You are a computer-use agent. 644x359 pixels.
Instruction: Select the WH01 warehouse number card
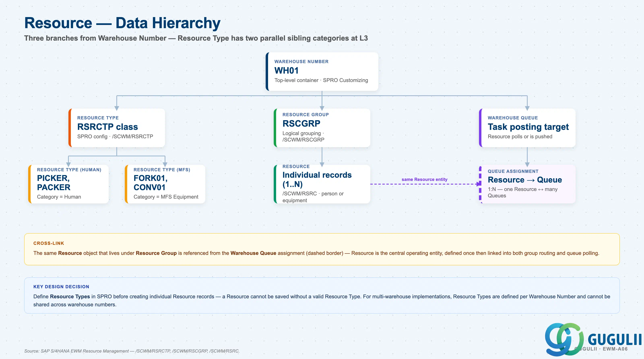[322, 71]
